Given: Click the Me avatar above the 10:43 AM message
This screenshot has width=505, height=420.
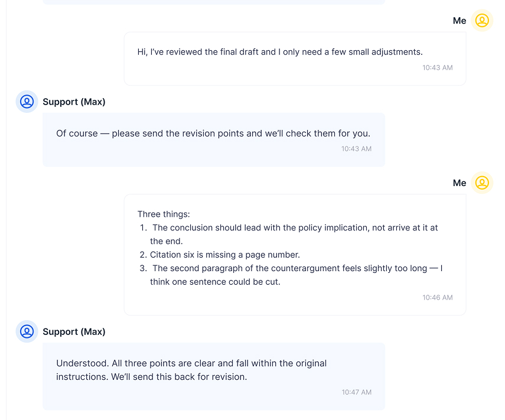Looking at the screenshot, I should tap(482, 21).
